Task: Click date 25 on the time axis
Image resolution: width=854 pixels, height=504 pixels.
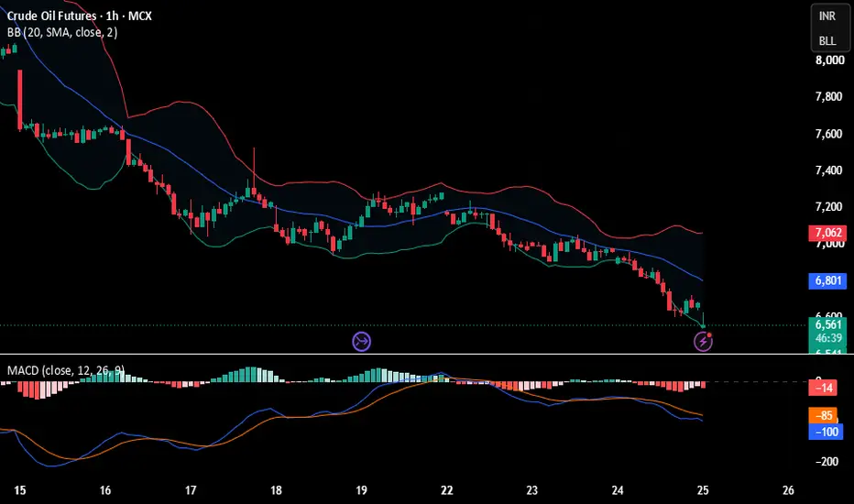Action: coord(703,490)
